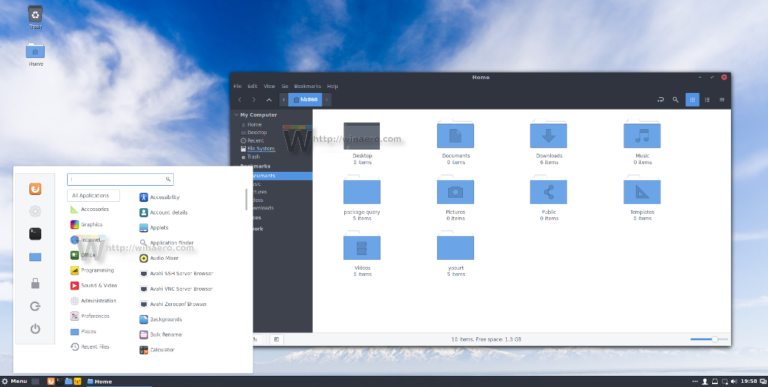This screenshot has width=768, height=387.
Task: Open Audio Mixer application
Action: pyautogui.click(x=159, y=258)
